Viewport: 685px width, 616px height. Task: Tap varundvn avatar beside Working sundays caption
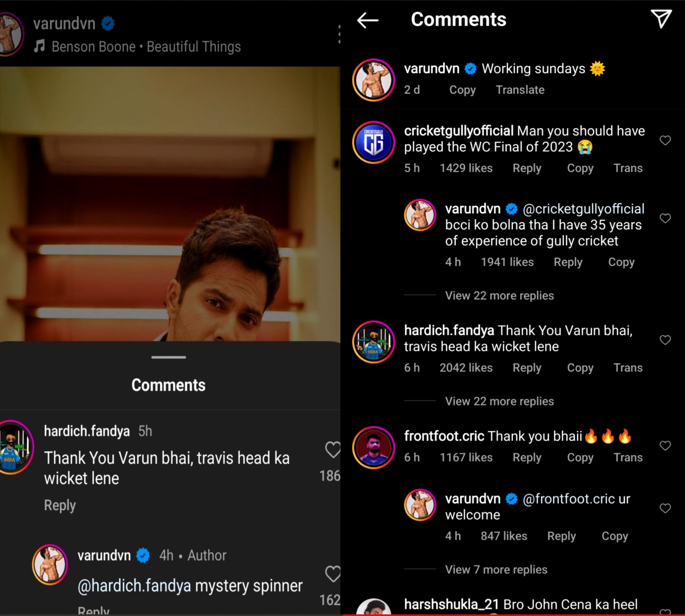tap(373, 80)
